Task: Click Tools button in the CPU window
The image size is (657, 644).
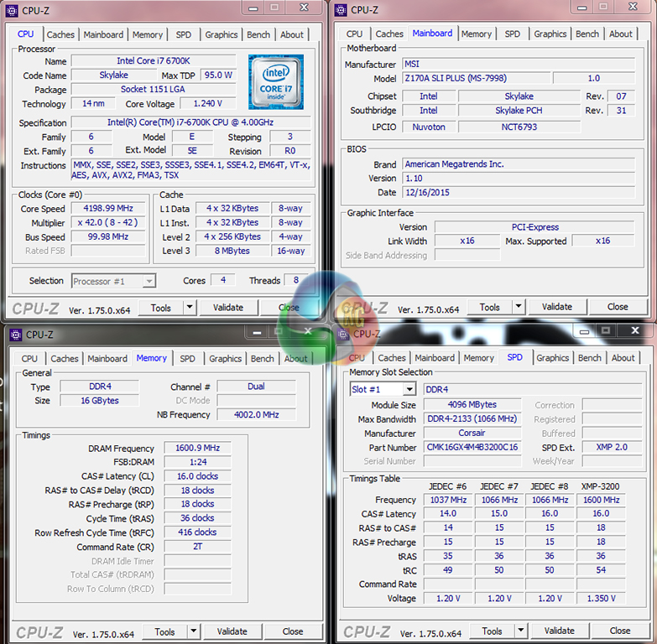Action: pyautogui.click(x=161, y=308)
